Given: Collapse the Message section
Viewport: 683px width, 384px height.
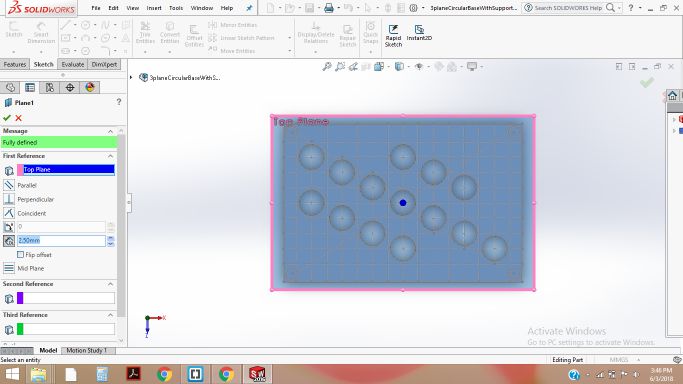Looking at the screenshot, I should pos(110,131).
